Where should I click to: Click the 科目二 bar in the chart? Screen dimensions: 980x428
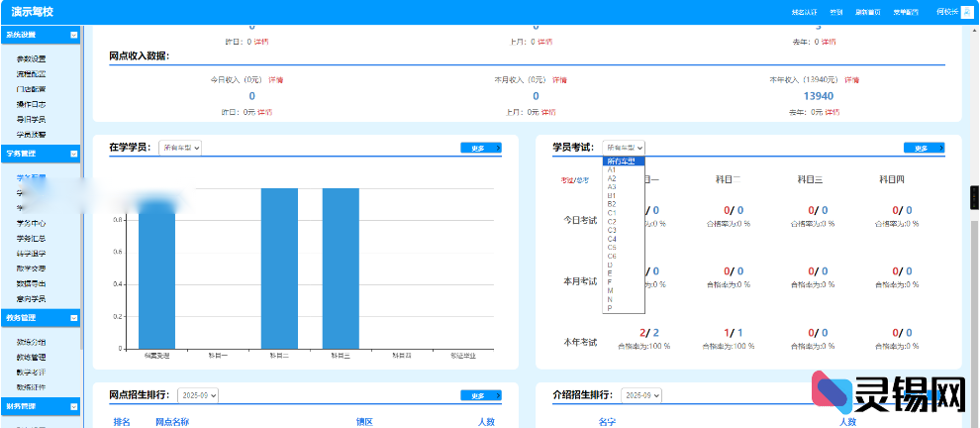(279, 267)
